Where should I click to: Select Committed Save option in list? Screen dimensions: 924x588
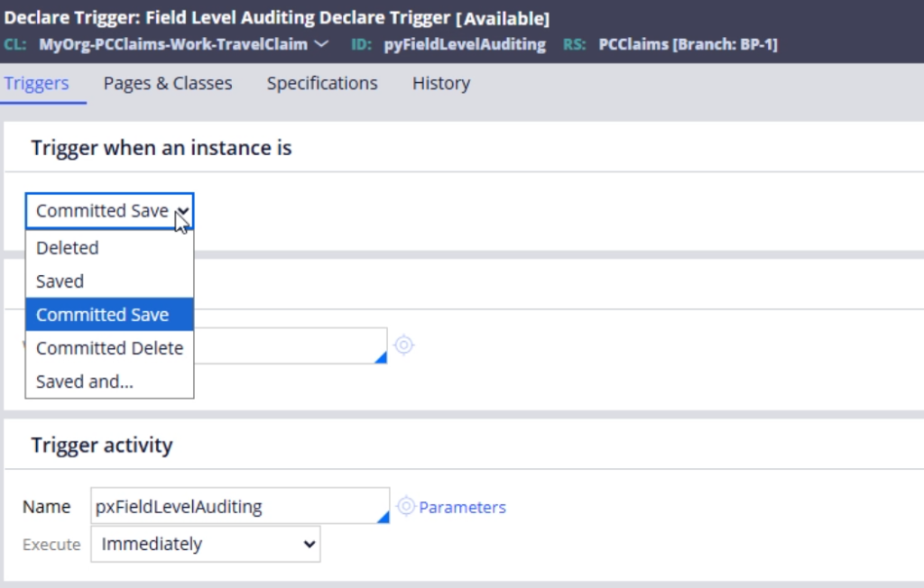click(x=109, y=315)
